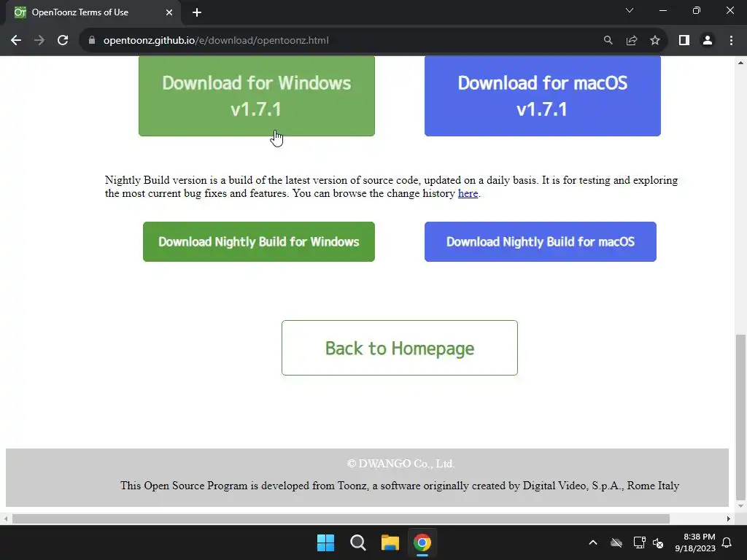Click the scroll right arrow
Image resolution: width=747 pixels, height=560 pixels.
click(729, 518)
